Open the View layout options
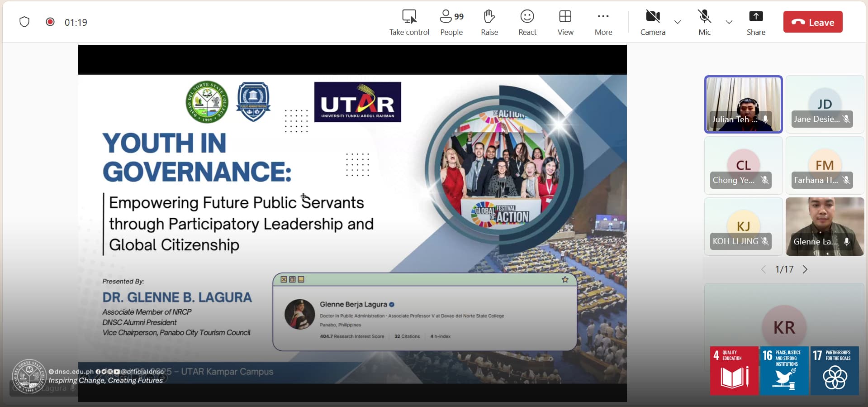Image resolution: width=868 pixels, height=407 pixels. pyautogui.click(x=565, y=22)
